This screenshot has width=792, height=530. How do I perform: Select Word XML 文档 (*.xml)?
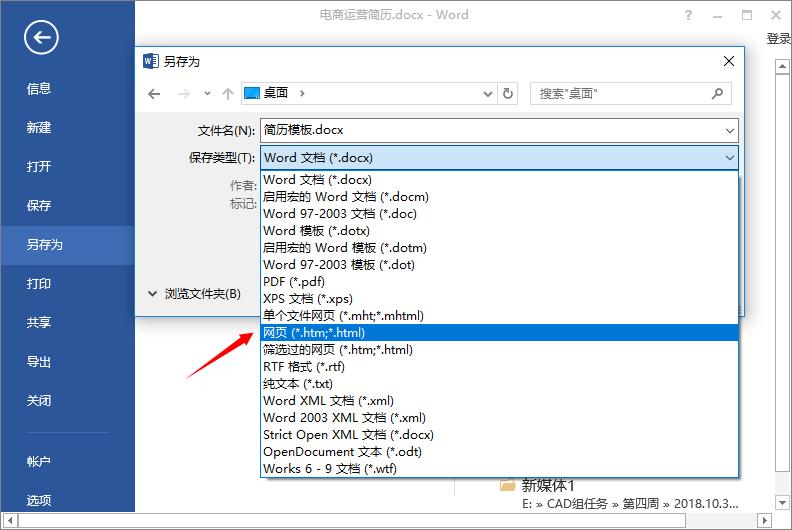tap(500, 401)
